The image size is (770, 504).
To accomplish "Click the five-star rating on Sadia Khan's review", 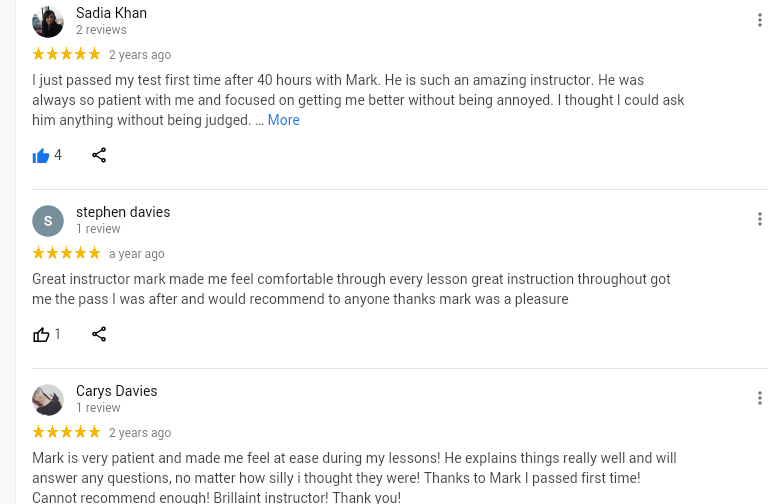I will click(x=66, y=54).
